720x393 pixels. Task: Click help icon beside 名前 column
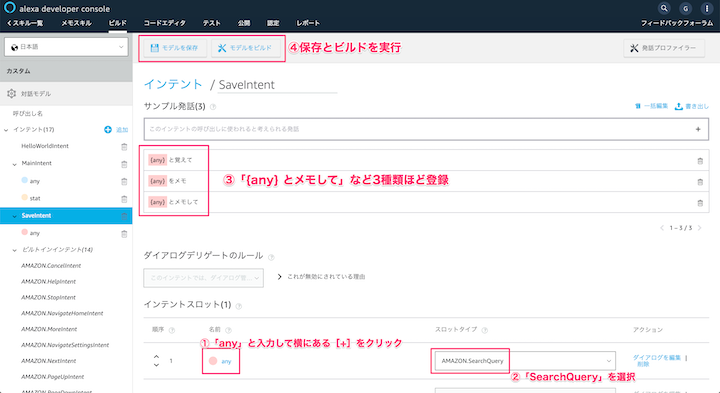point(228,330)
